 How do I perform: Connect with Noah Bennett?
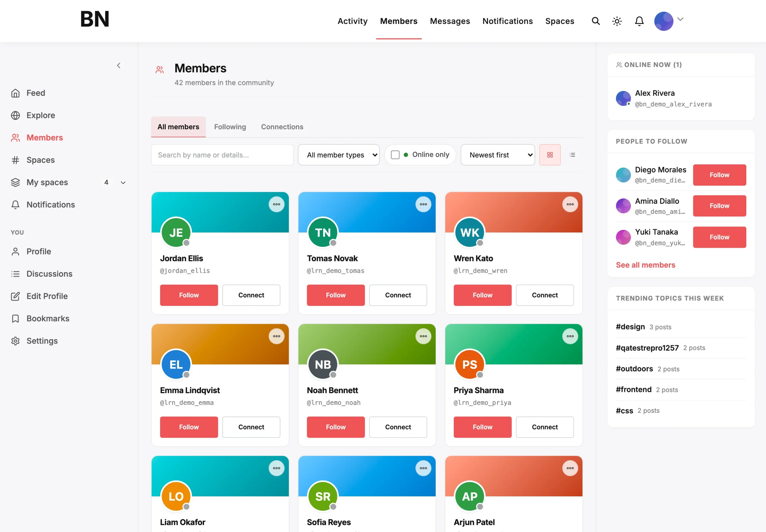[398, 427]
